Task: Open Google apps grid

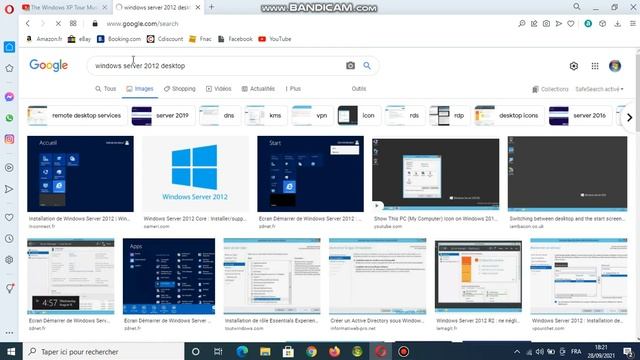Action: 595,66
